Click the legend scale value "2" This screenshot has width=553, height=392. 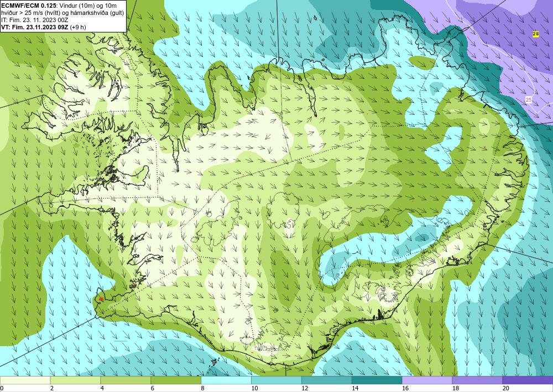pos(52,389)
